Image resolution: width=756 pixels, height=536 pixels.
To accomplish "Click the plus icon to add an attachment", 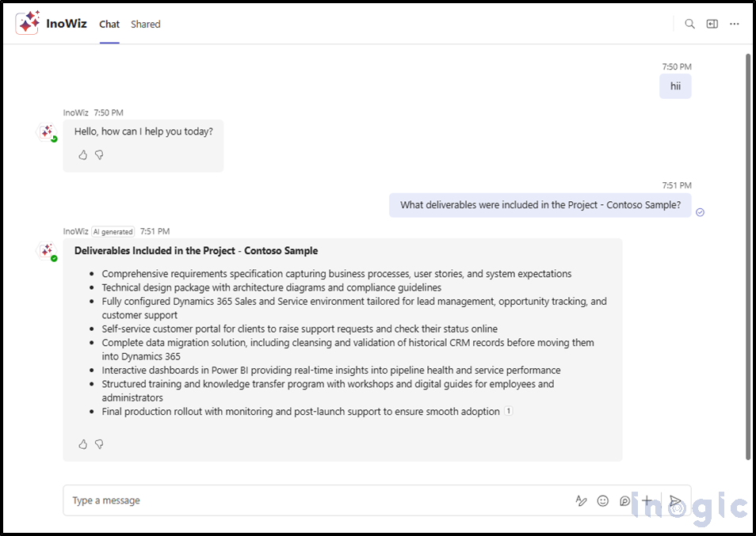I will (x=647, y=500).
